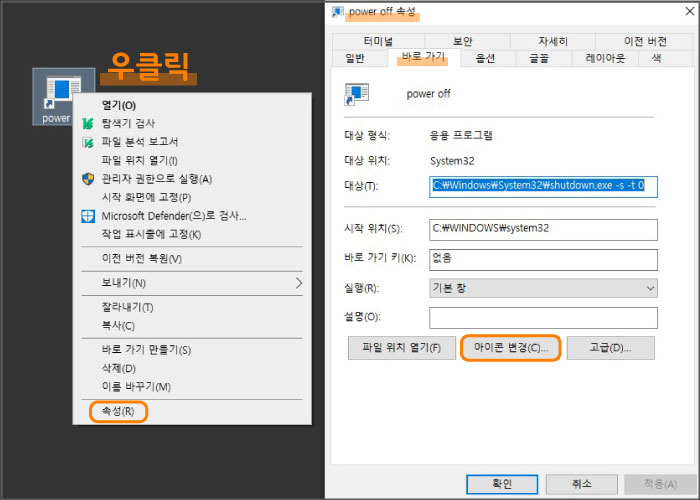Open the 고급(D)... button
Screen dimensions: 700x500
click(610, 348)
